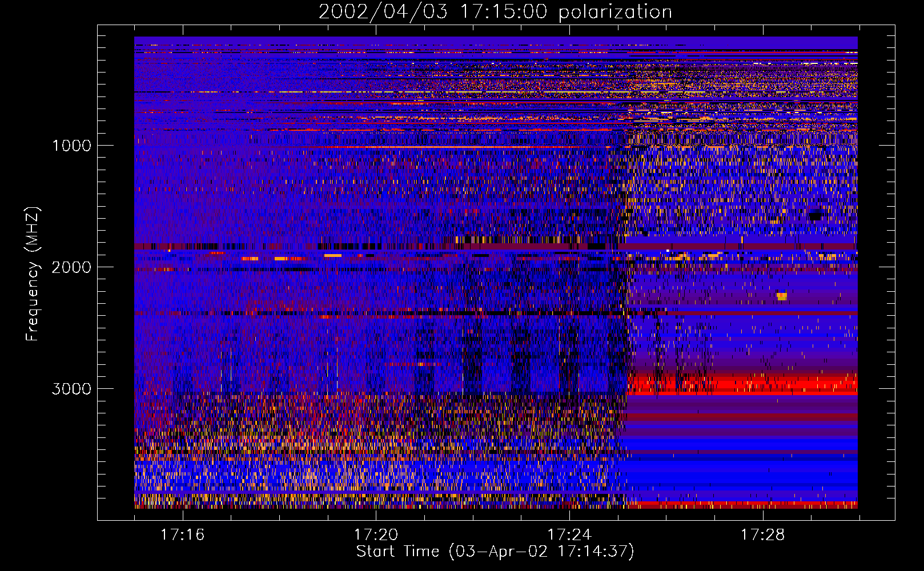The width and height of the screenshot is (924, 571).
Task: Click the small yellow spot below 2000 MHz
Action: (781, 296)
